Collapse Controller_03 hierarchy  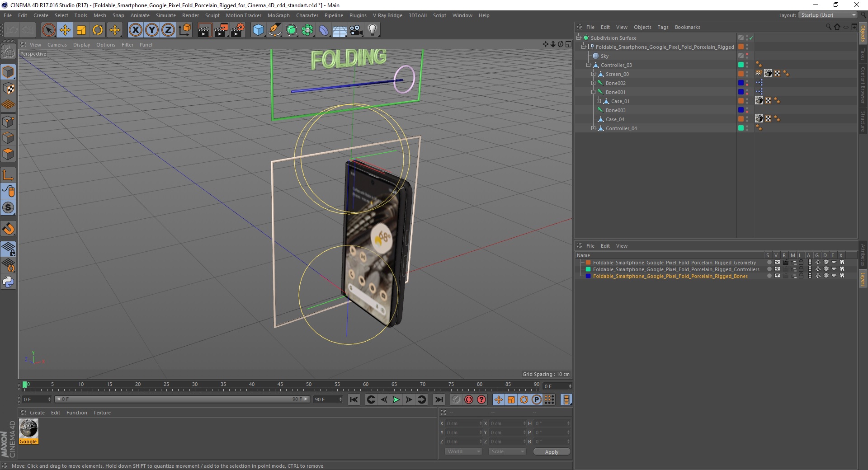(589, 65)
